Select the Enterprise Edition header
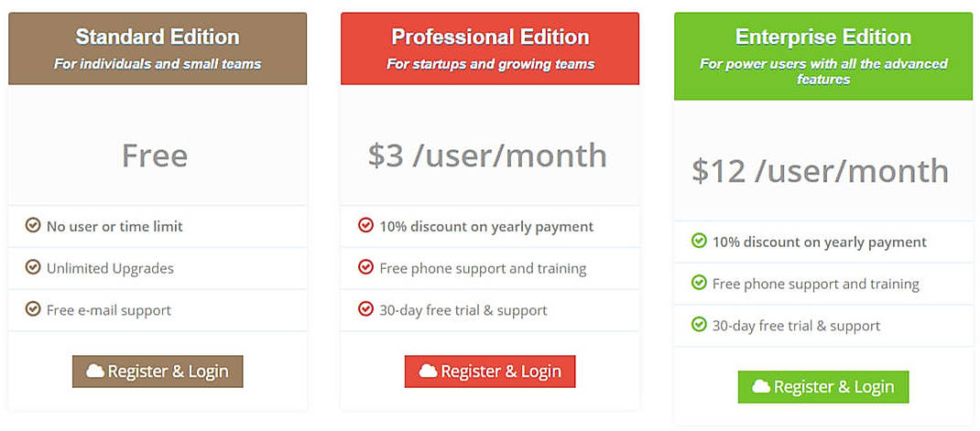This screenshot has height=431, width=980. coord(822,38)
